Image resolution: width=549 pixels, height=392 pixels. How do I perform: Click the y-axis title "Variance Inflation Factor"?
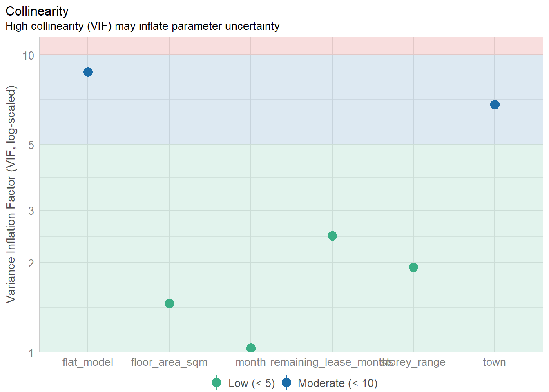(x=11, y=194)
